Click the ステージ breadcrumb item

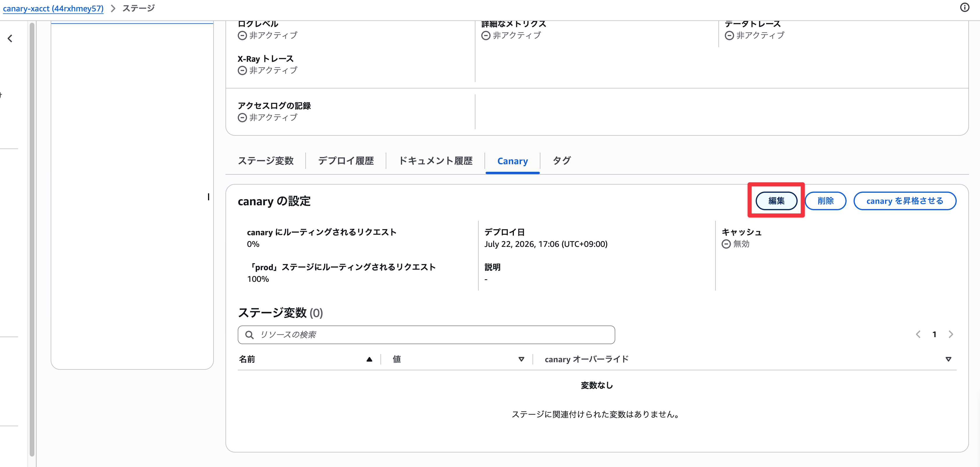point(138,8)
